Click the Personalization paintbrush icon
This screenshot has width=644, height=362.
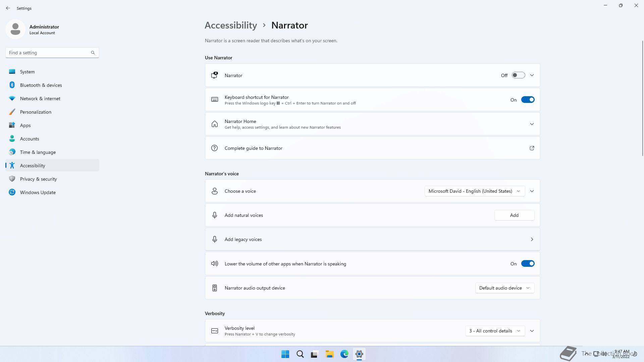12,112
